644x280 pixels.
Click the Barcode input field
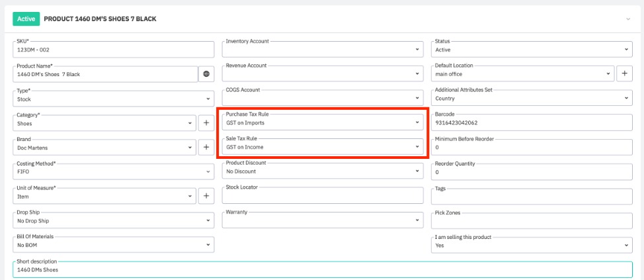tap(532, 122)
